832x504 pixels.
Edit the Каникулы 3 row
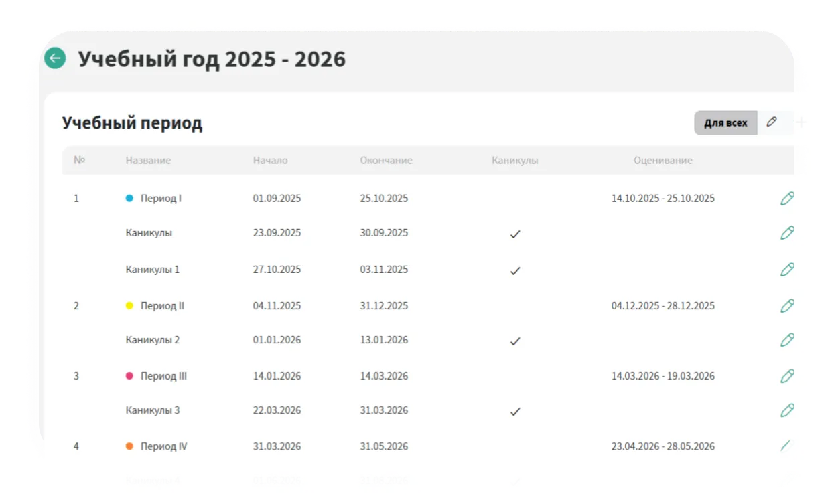click(788, 410)
